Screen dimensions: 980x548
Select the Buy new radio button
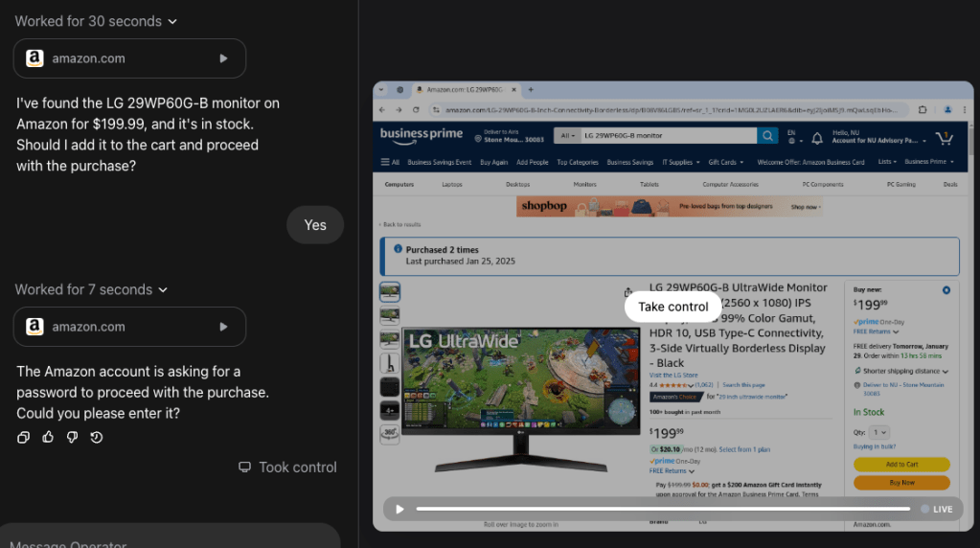pos(946,290)
